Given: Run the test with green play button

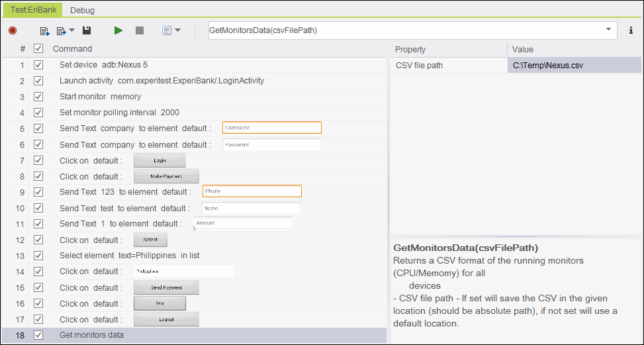Looking at the screenshot, I should 118,30.
